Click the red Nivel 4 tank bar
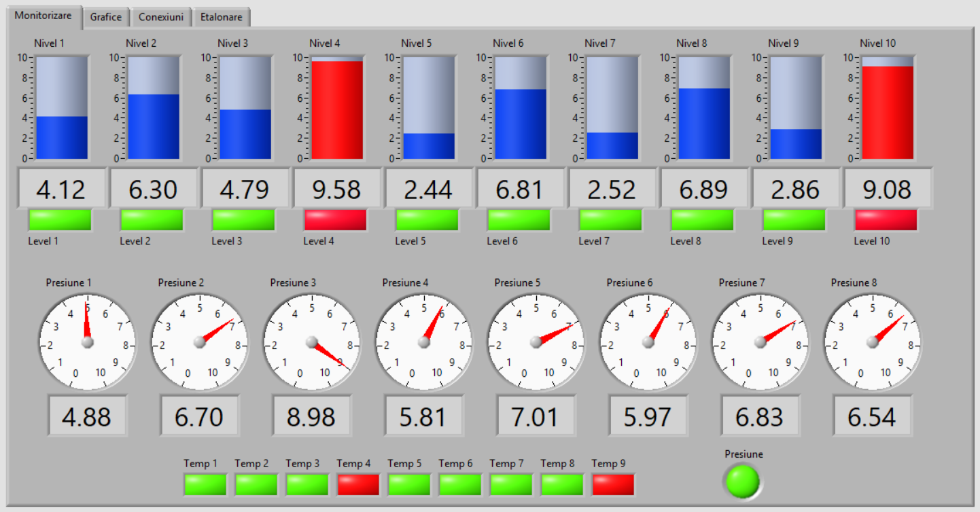Screen dimensions: 980x512 pos(337,109)
